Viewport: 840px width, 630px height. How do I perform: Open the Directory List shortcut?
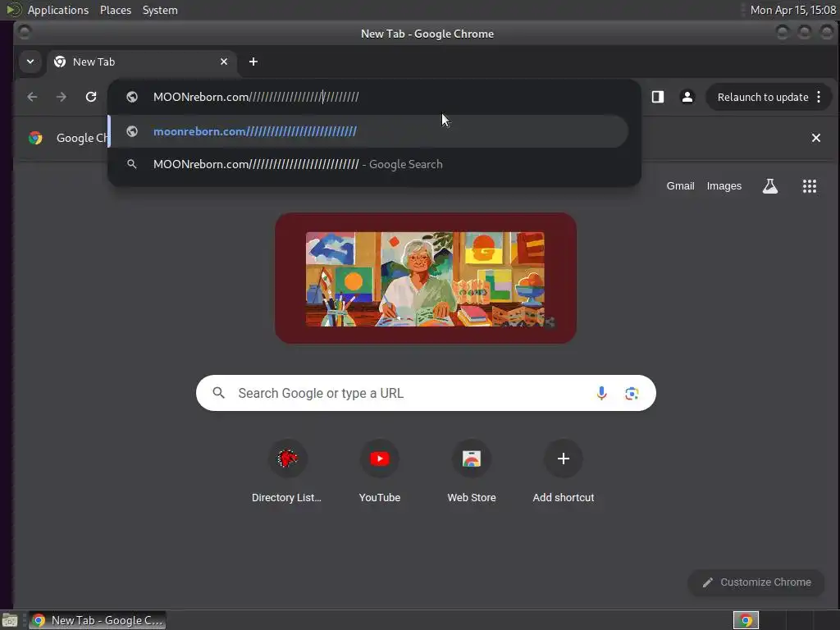[287, 472]
